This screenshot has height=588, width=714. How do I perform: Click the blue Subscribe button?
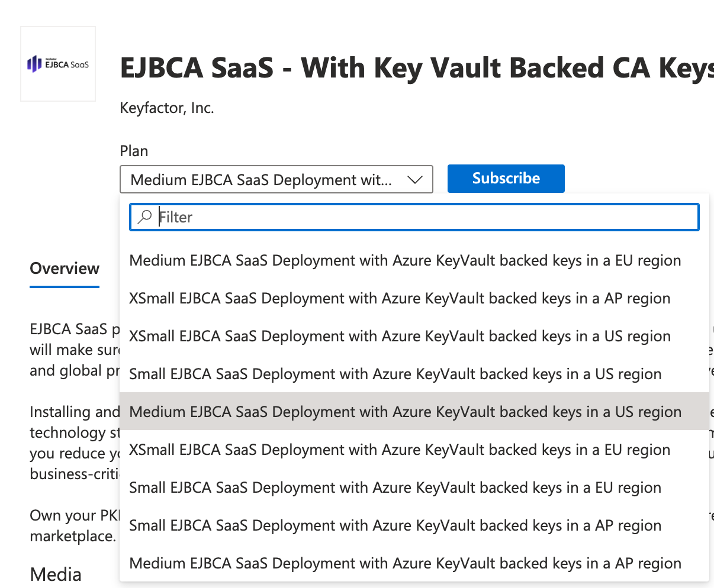coord(506,178)
